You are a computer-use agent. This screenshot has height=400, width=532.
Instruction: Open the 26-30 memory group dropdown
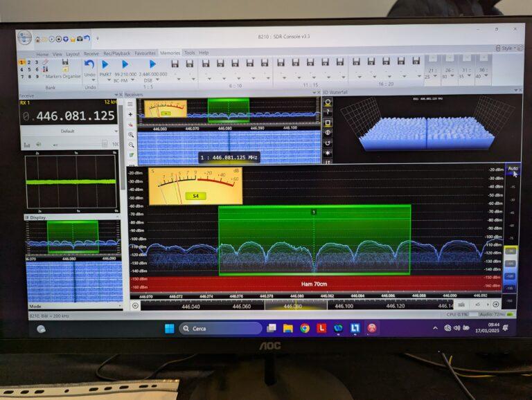click(x=452, y=76)
